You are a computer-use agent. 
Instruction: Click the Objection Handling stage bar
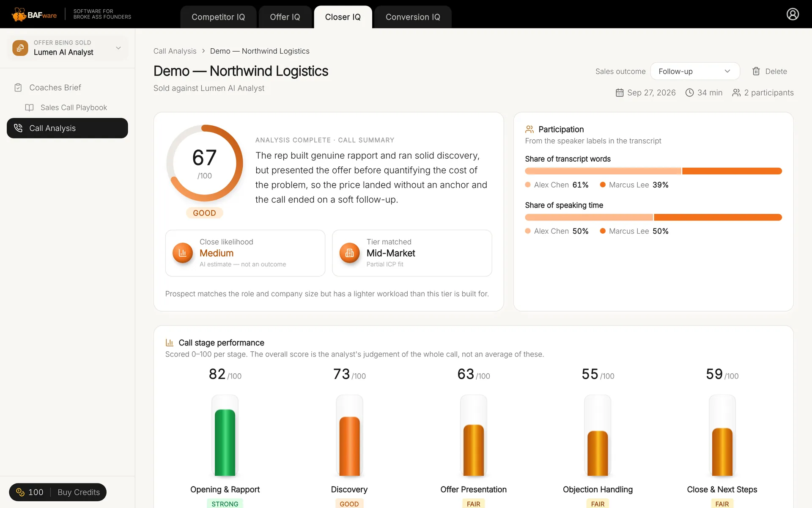[x=598, y=453]
